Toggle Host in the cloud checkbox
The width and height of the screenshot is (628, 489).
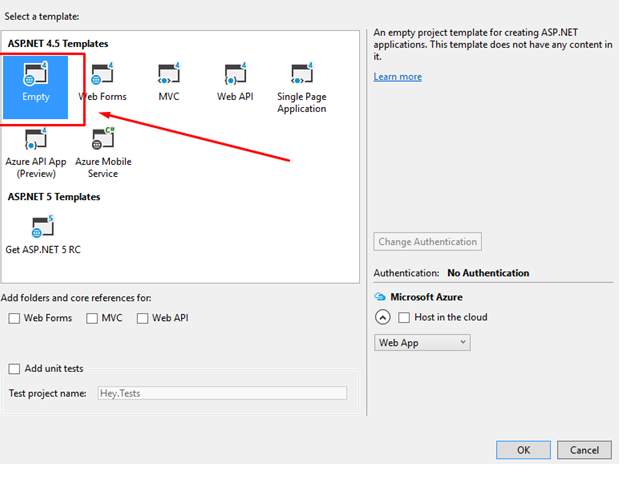click(x=404, y=318)
